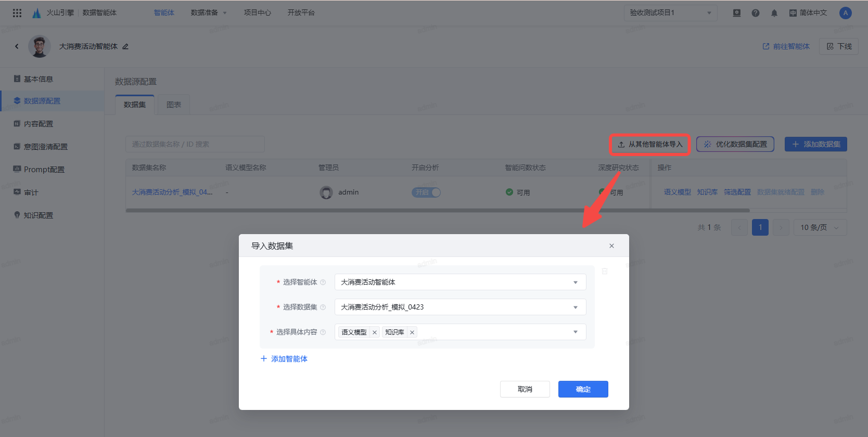Remove the 知识库 tag

pyautogui.click(x=412, y=332)
